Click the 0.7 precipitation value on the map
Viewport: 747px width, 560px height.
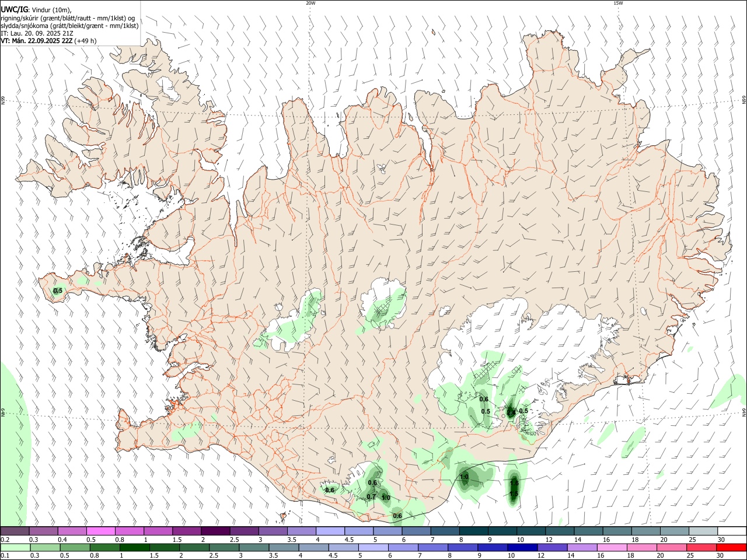tap(371, 497)
